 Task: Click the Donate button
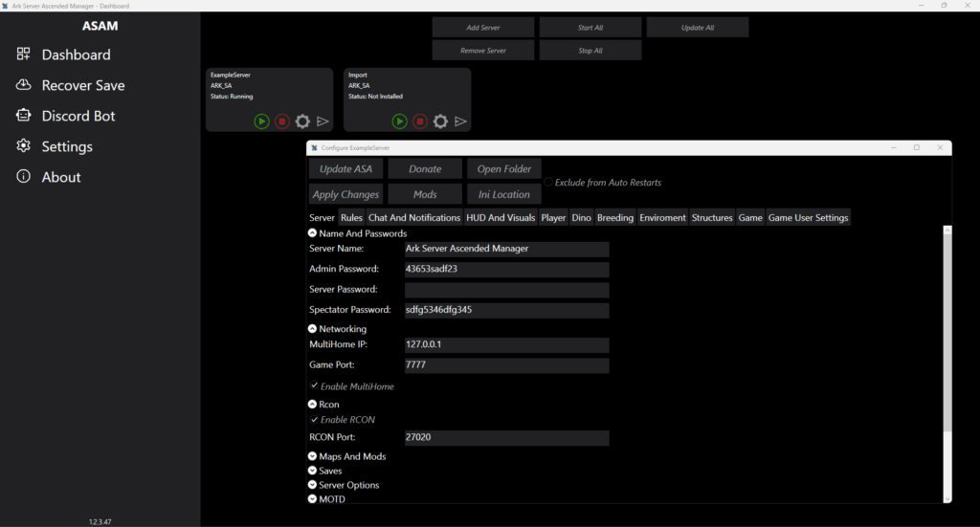tap(425, 168)
